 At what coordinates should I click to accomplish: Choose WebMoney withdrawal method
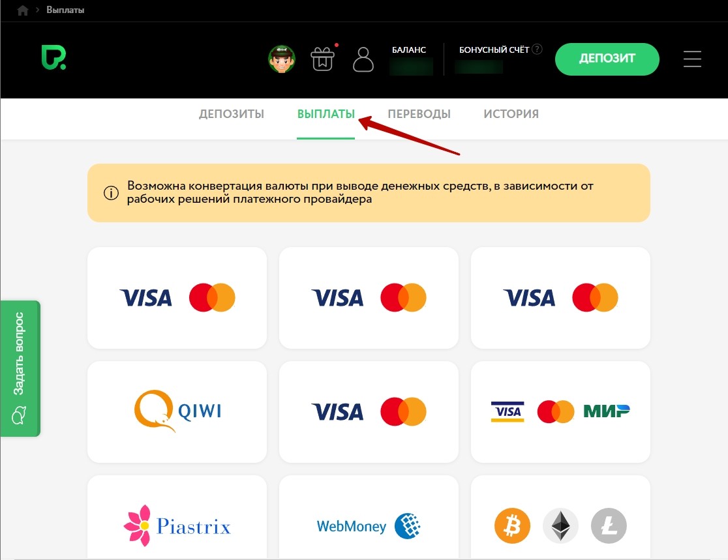point(369,525)
